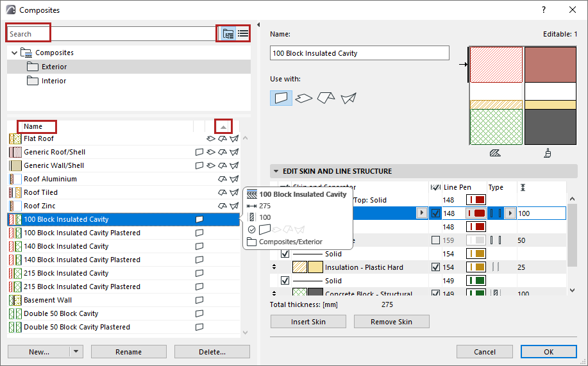The image size is (588, 366).
Task: Select the Exterior folder
Action: tap(129, 67)
